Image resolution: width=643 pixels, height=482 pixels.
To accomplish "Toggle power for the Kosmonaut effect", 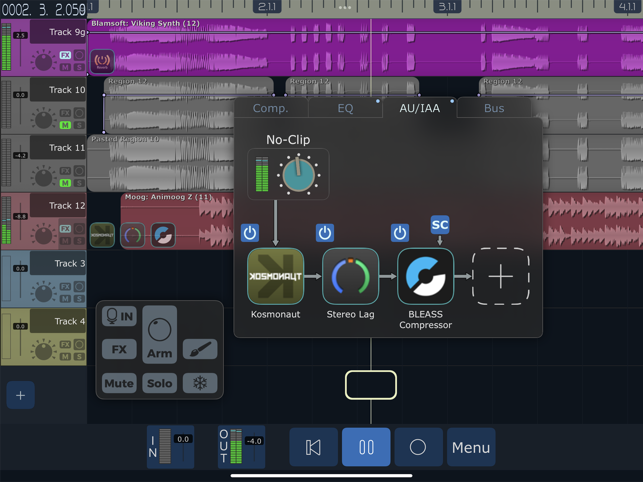I will point(250,233).
